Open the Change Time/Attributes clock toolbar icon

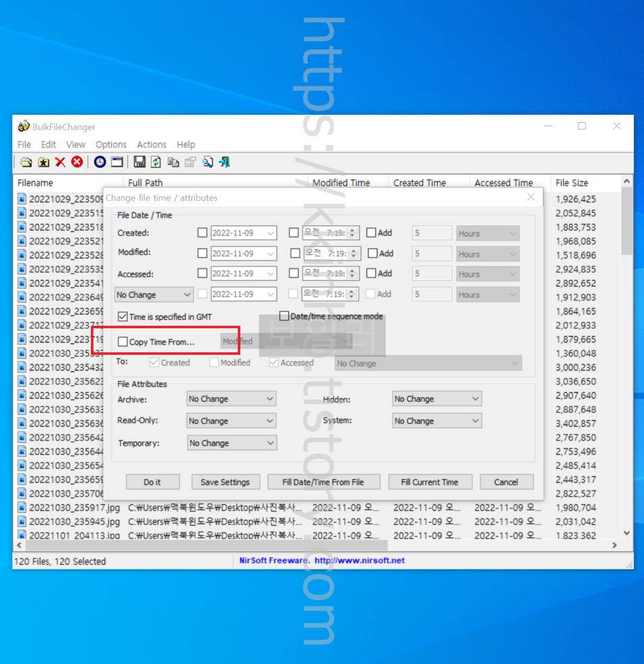click(100, 162)
